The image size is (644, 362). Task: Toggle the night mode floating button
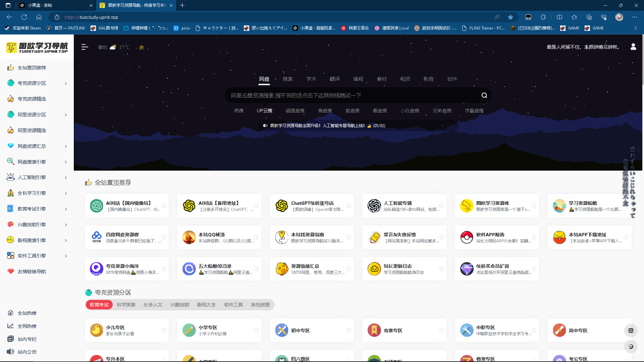pos(631,346)
